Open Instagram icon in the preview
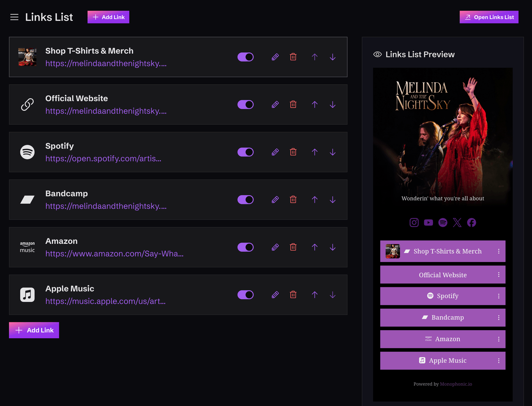This screenshot has height=406, width=532. coord(414,223)
